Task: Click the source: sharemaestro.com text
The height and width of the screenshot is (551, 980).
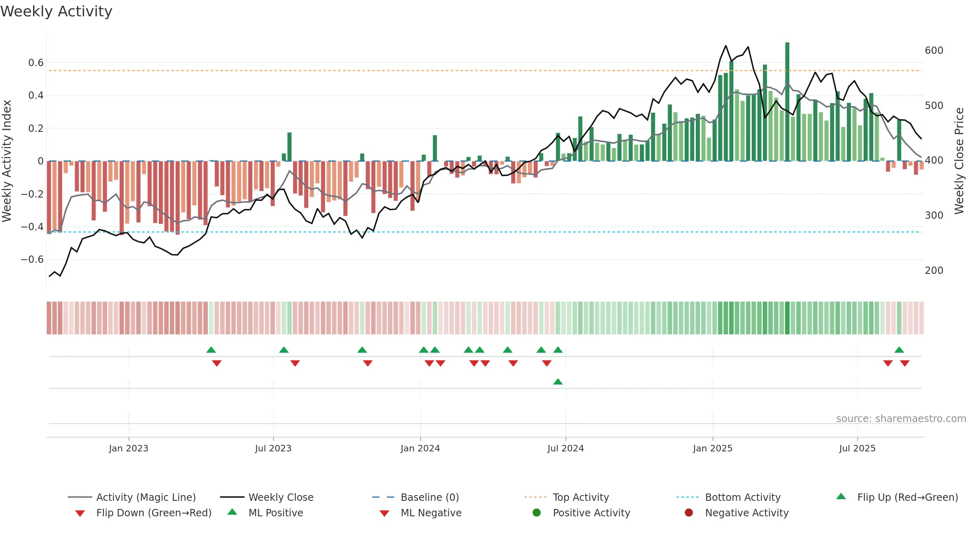Action: pos(901,418)
